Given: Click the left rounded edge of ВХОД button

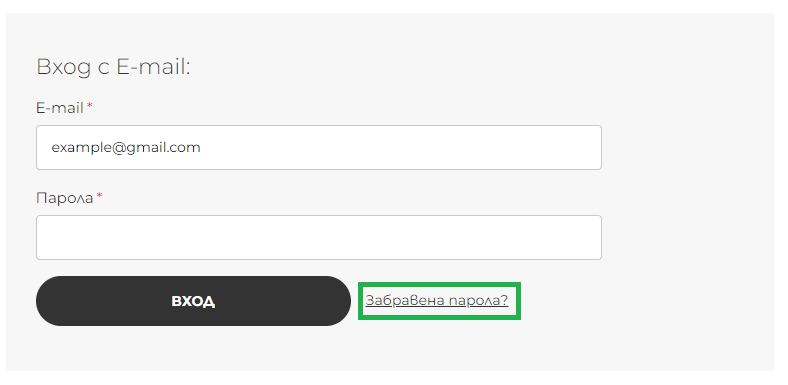Looking at the screenshot, I should click(44, 301).
